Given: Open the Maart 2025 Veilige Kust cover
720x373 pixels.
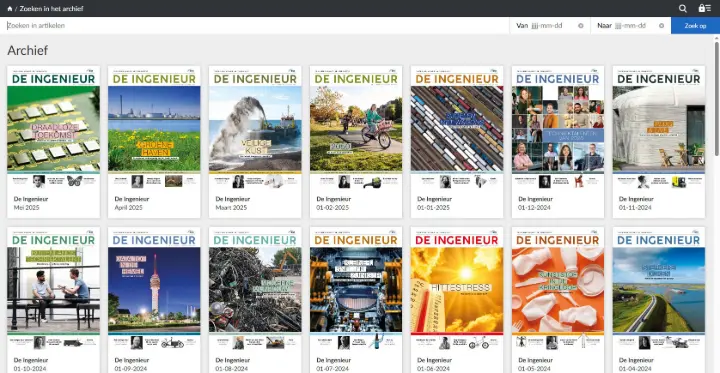Looking at the screenshot, I should [255, 127].
